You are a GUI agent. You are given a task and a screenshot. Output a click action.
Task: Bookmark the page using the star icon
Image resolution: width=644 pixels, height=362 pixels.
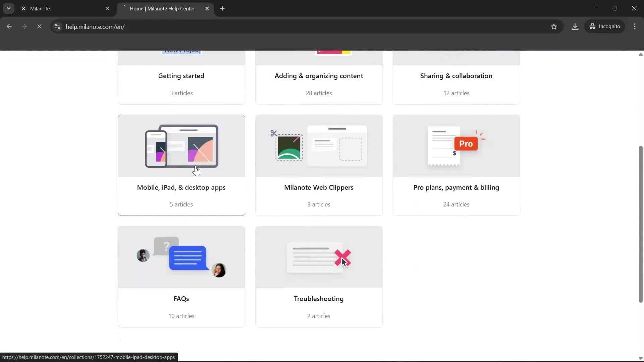[x=554, y=26]
